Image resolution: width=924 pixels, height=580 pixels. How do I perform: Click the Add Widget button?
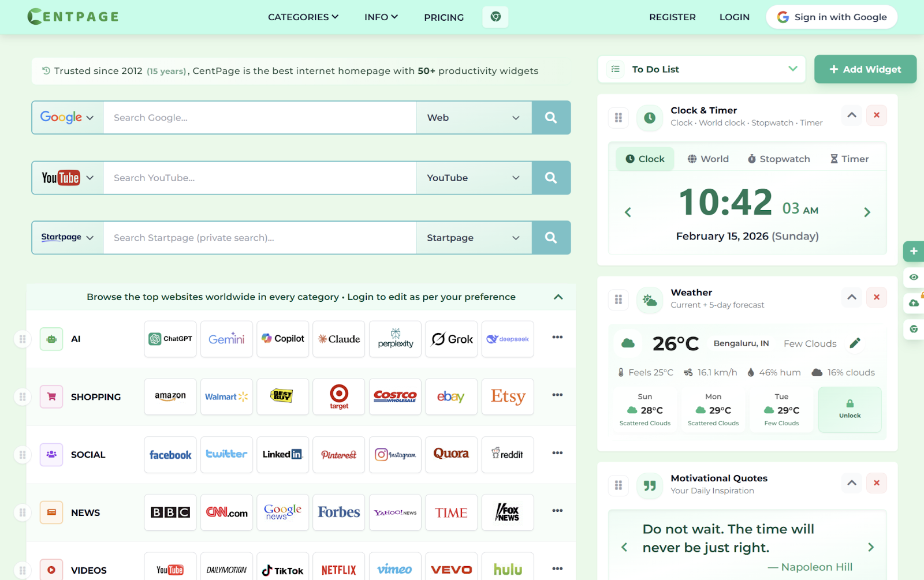click(x=865, y=69)
